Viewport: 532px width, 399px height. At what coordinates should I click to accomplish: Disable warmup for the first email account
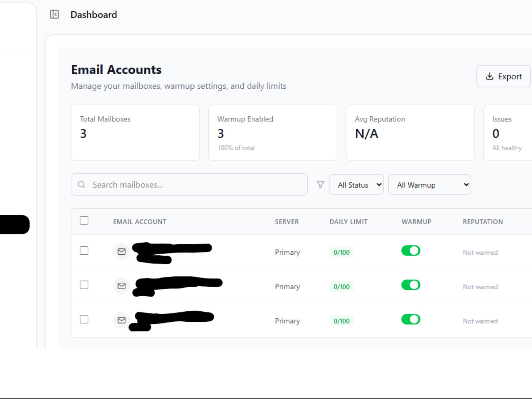tap(411, 251)
